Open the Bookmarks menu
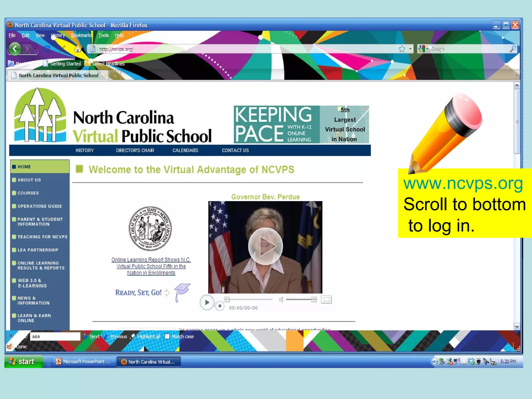 (x=82, y=35)
